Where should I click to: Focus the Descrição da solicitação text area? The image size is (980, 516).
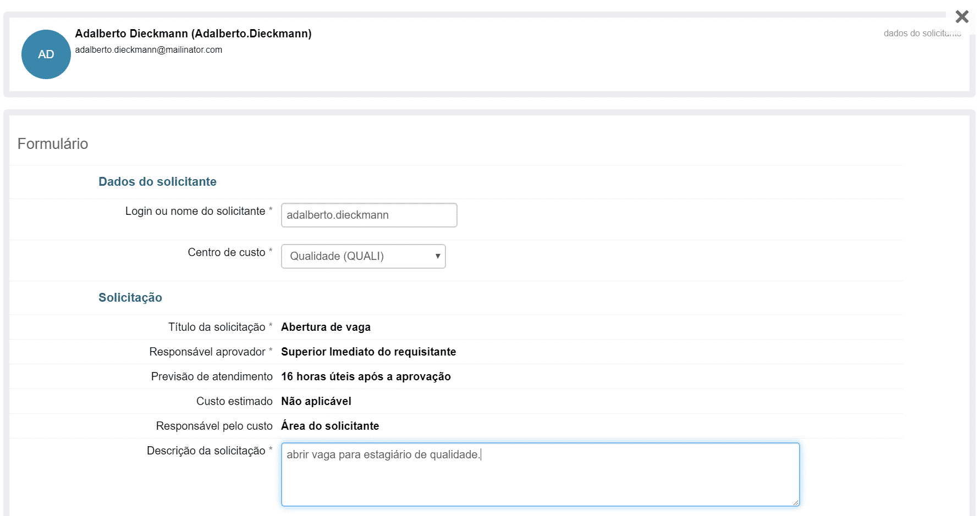click(x=539, y=474)
